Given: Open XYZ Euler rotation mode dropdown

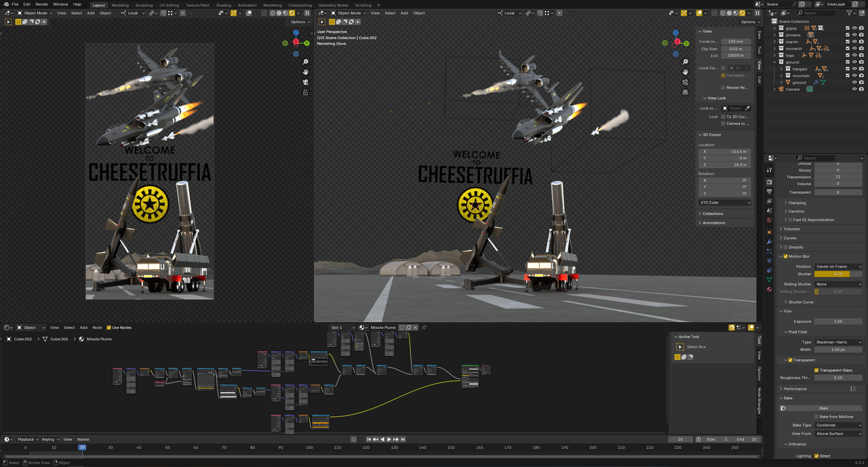Looking at the screenshot, I should click(725, 203).
